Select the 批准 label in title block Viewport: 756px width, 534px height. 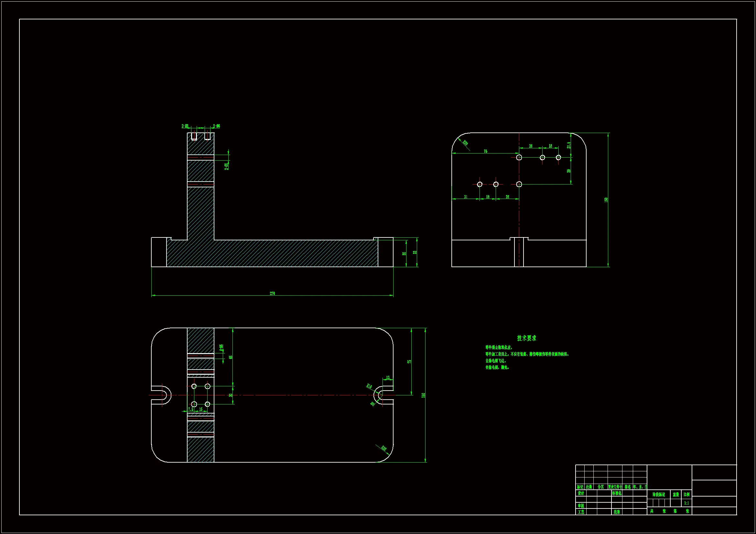tap(617, 512)
